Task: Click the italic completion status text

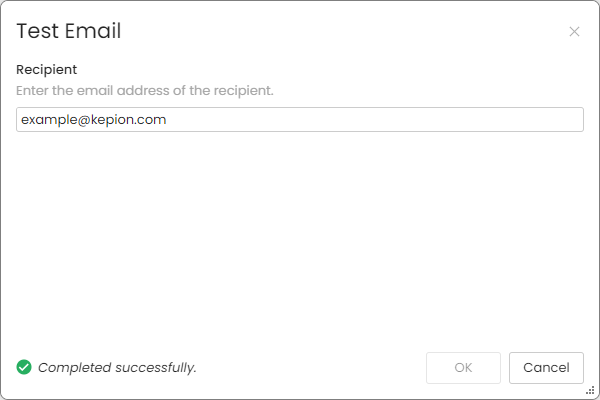Action: (x=117, y=367)
